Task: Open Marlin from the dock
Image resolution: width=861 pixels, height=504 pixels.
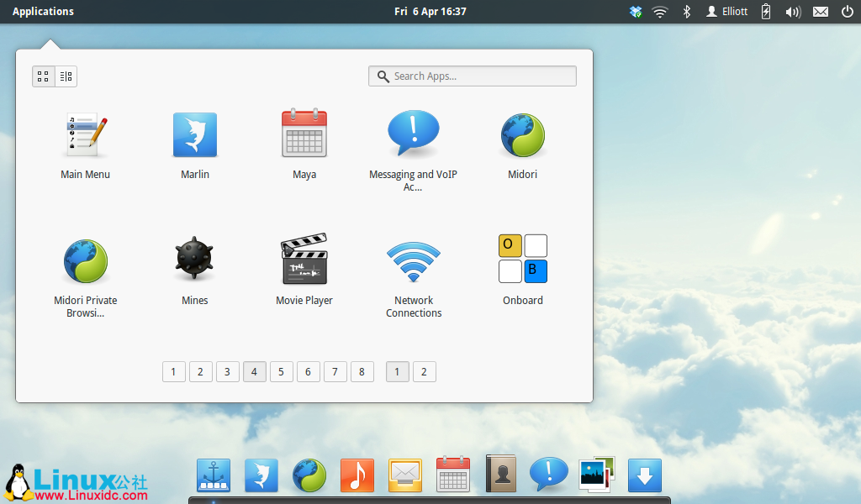Action: 261,475
